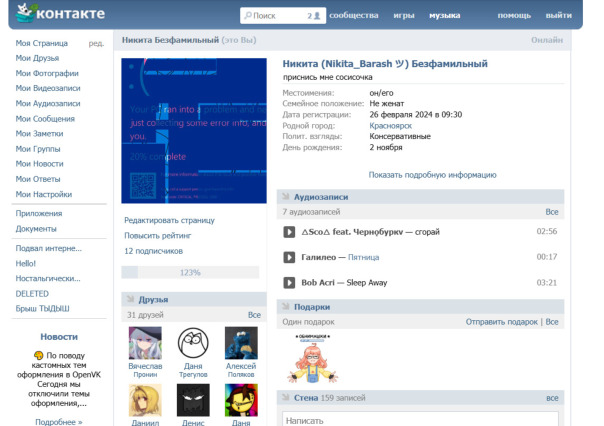Open Мои Фотографии in sidebar

47,73
